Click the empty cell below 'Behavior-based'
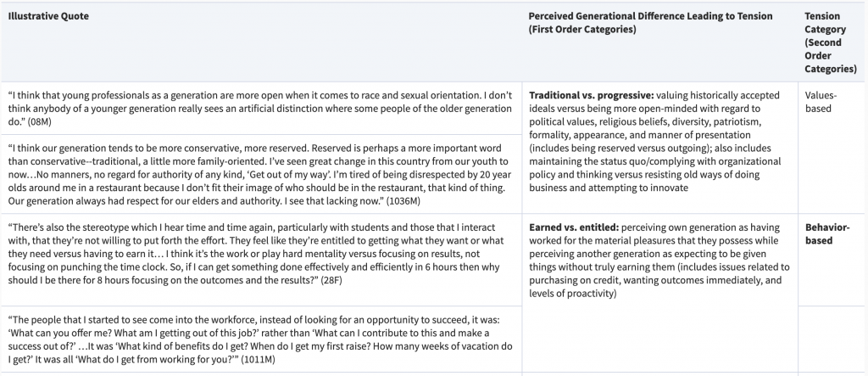The height and width of the screenshot is (376, 868). (831, 339)
